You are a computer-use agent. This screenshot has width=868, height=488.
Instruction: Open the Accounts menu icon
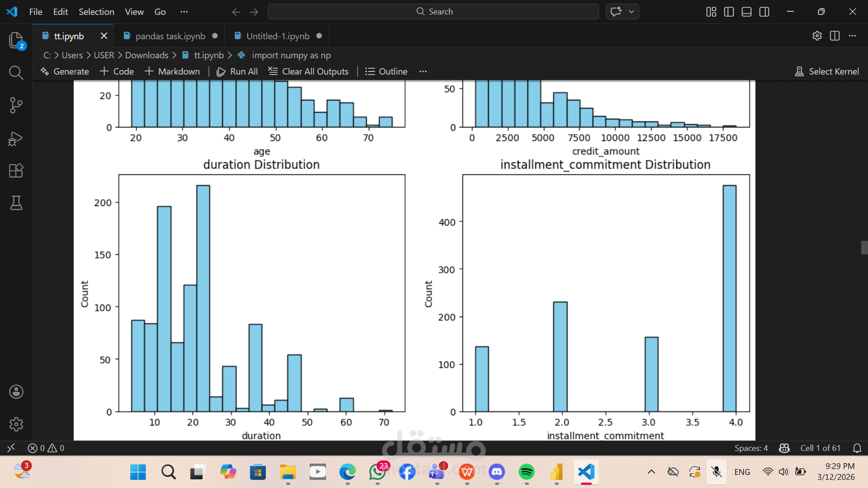point(16,392)
